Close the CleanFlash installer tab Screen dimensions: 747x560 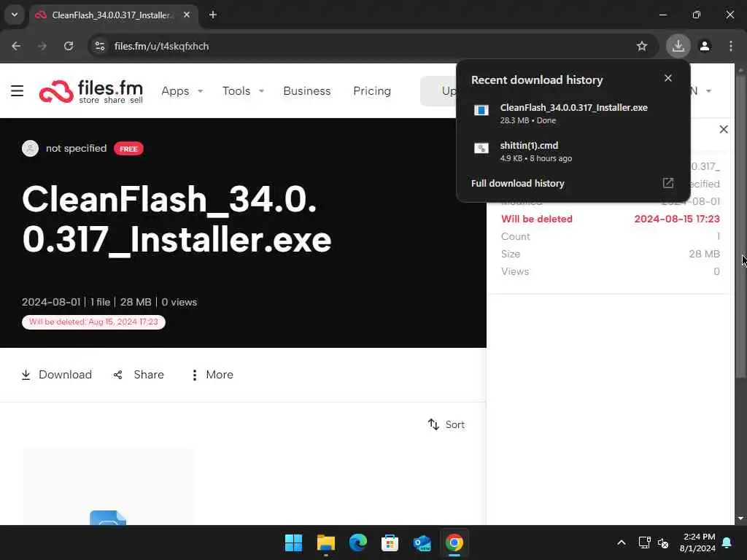coord(187,15)
